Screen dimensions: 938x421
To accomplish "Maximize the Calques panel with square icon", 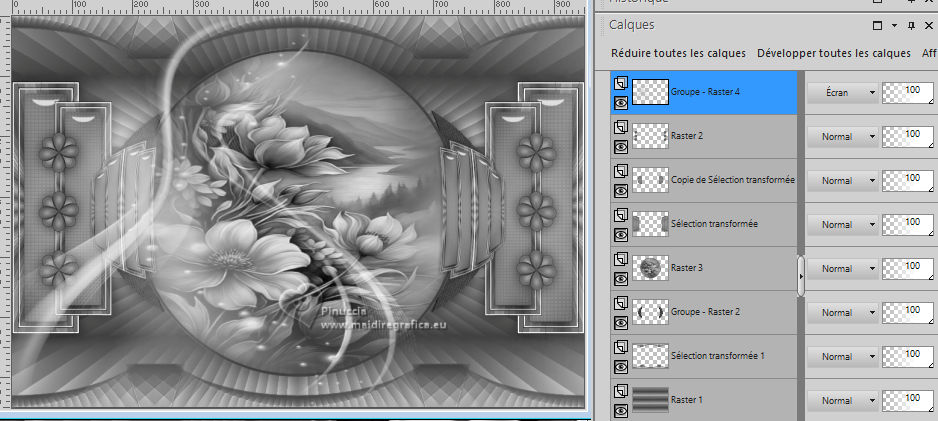I will (x=878, y=25).
